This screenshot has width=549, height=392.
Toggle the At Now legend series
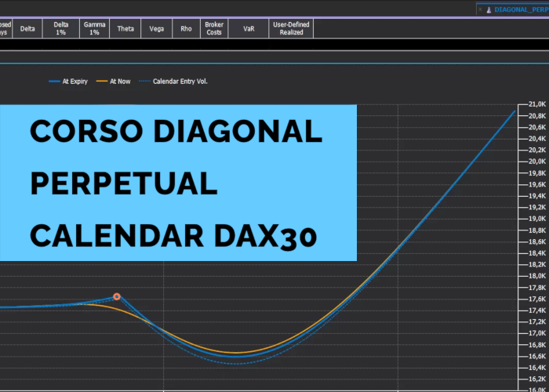click(x=114, y=82)
